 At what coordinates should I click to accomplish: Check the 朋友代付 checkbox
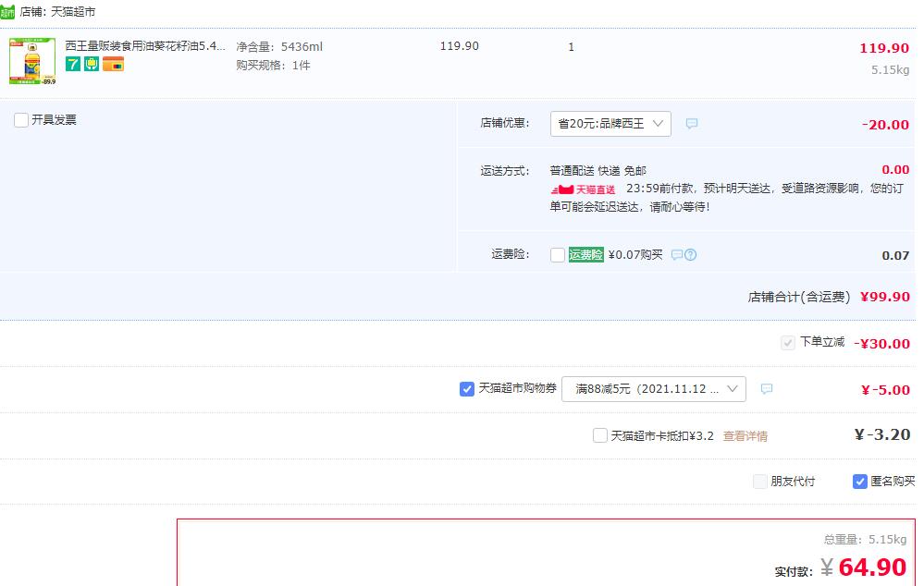(x=760, y=482)
